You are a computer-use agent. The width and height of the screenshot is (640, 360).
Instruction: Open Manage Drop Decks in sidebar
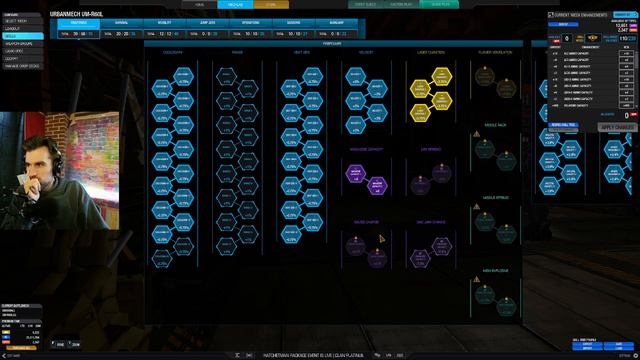click(x=22, y=66)
